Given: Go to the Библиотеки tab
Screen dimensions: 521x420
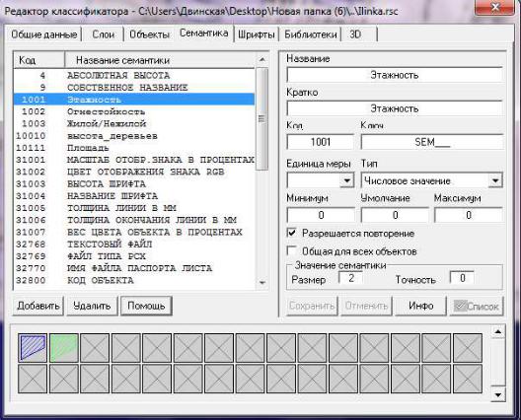Looking at the screenshot, I should click(x=311, y=35).
